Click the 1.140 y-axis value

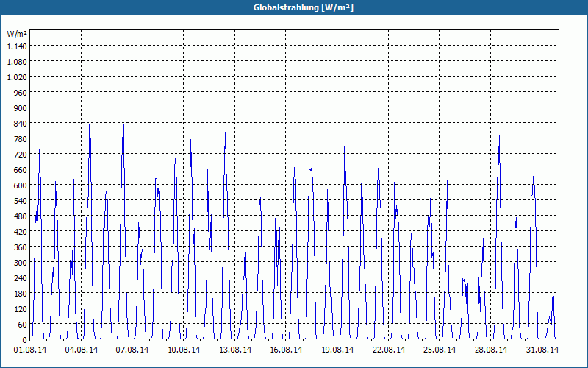pyautogui.click(x=17, y=46)
